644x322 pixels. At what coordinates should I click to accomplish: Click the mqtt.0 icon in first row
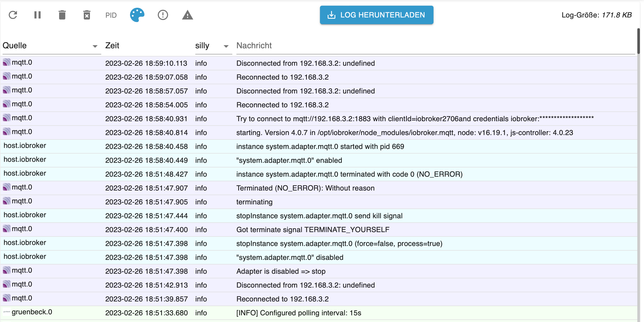click(7, 62)
